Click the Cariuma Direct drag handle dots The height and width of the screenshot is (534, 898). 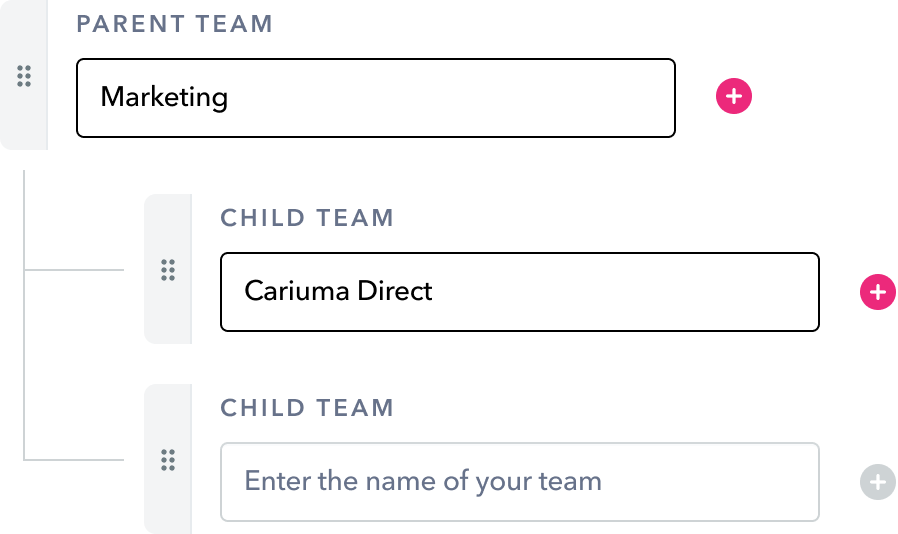168,270
